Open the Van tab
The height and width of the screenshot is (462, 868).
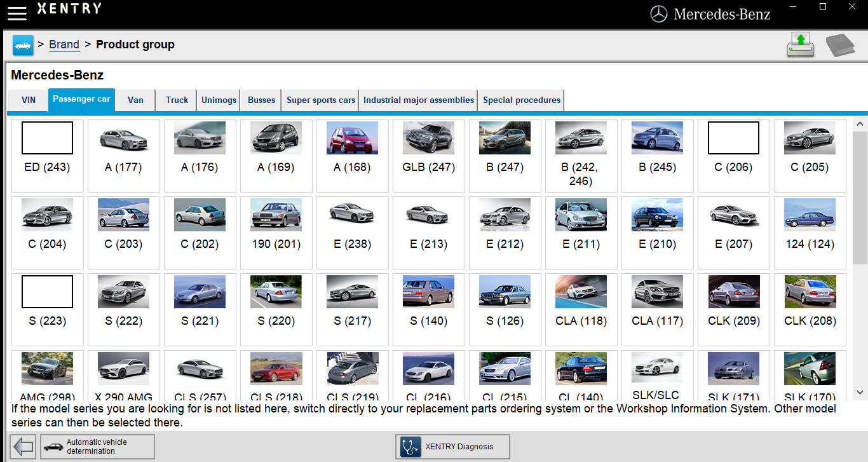click(135, 100)
